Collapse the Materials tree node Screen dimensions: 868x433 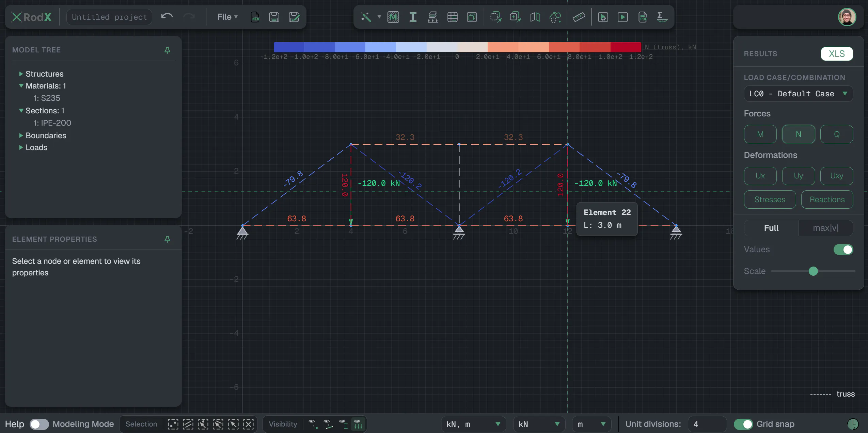tap(21, 86)
